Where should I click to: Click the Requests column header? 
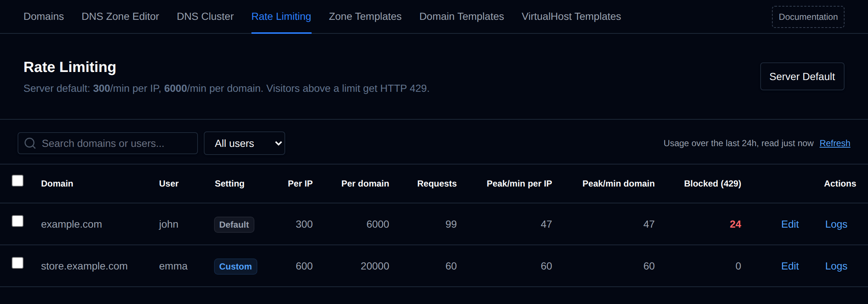[x=437, y=184]
